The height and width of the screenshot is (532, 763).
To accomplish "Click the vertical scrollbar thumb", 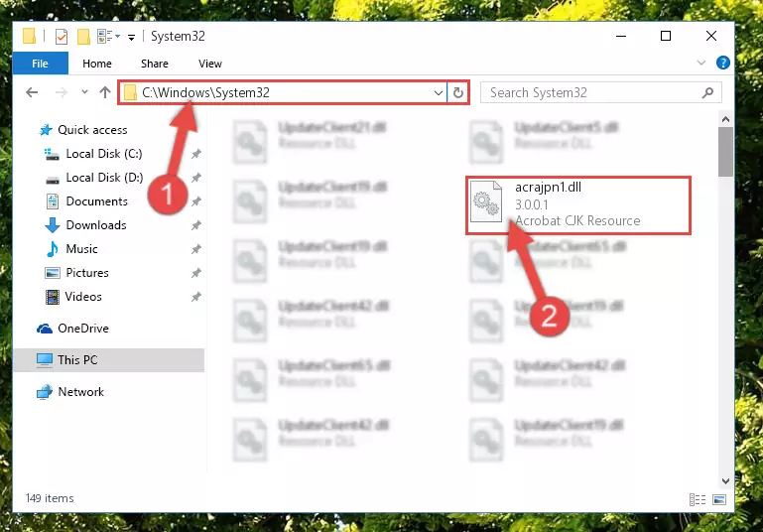I will tap(725, 152).
